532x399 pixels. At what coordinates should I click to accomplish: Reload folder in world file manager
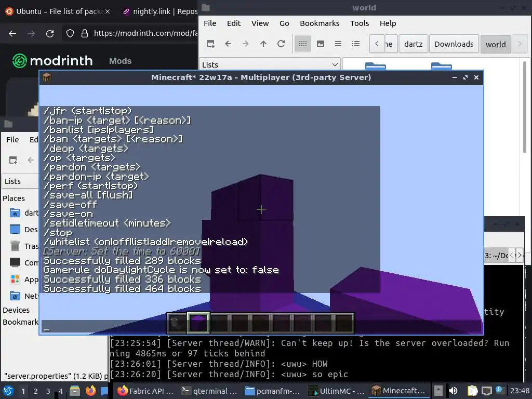pyautogui.click(x=281, y=44)
